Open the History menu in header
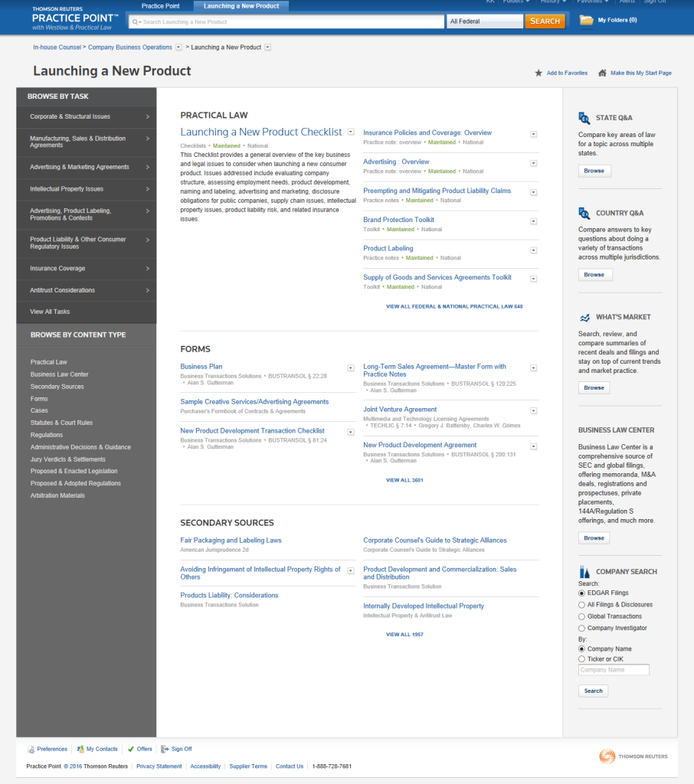Screen dimensions: 694x784 (554, 2)
